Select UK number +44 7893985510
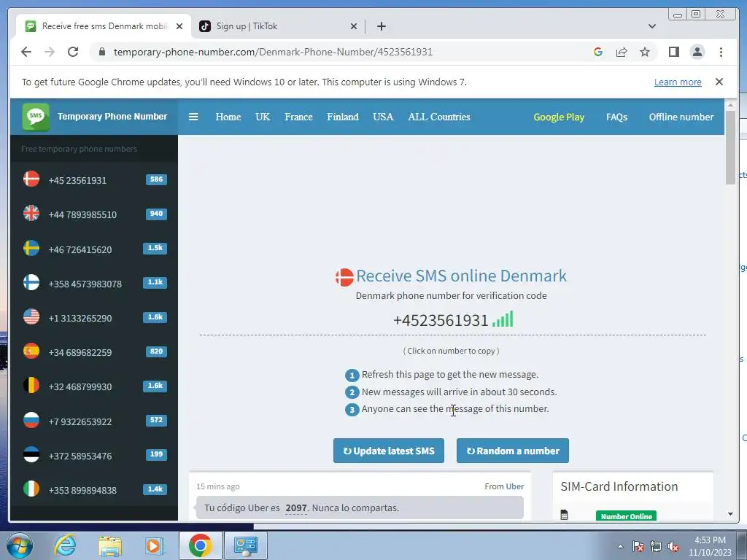747x560 pixels. point(94,214)
